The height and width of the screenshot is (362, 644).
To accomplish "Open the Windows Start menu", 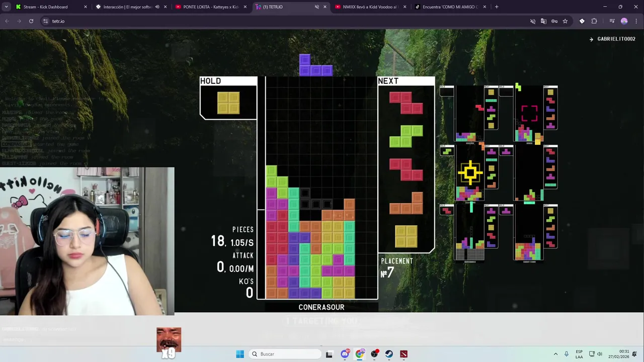I will 240,354.
